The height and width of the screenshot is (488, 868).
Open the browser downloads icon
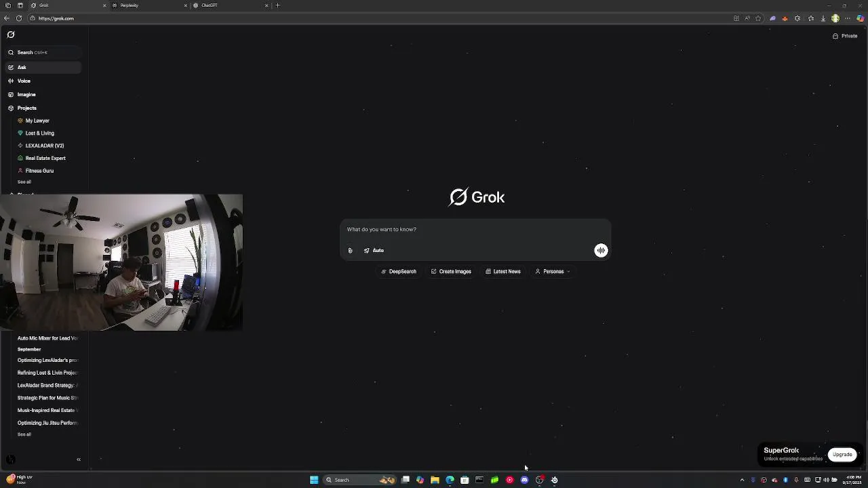(823, 18)
